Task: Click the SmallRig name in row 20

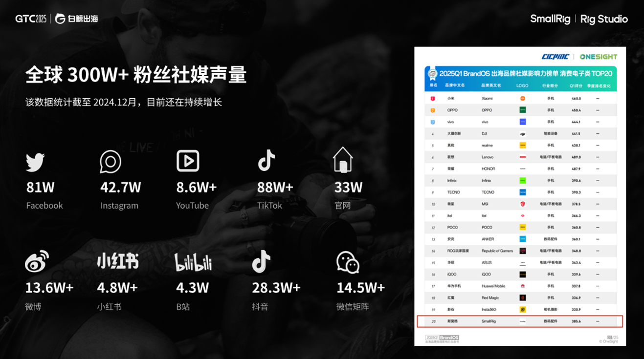Action: (x=489, y=321)
